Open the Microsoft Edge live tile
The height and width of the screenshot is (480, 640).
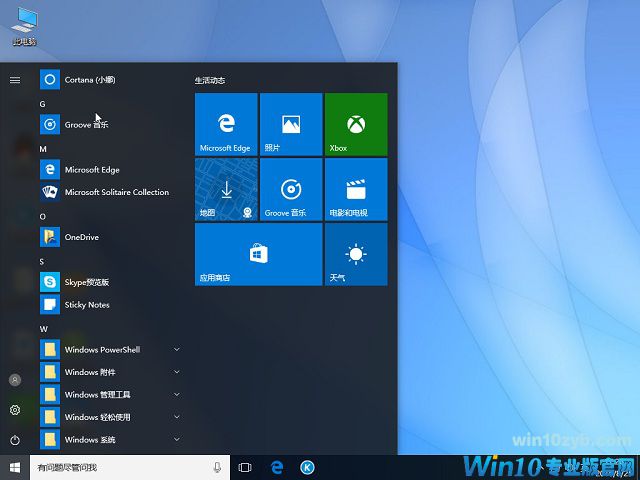(x=225, y=124)
